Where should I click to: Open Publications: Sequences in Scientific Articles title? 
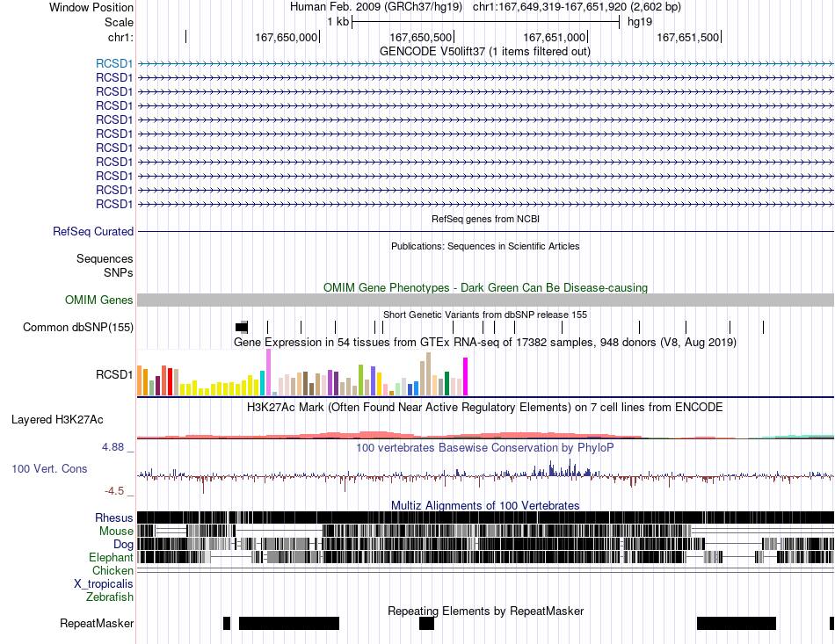click(485, 246)
